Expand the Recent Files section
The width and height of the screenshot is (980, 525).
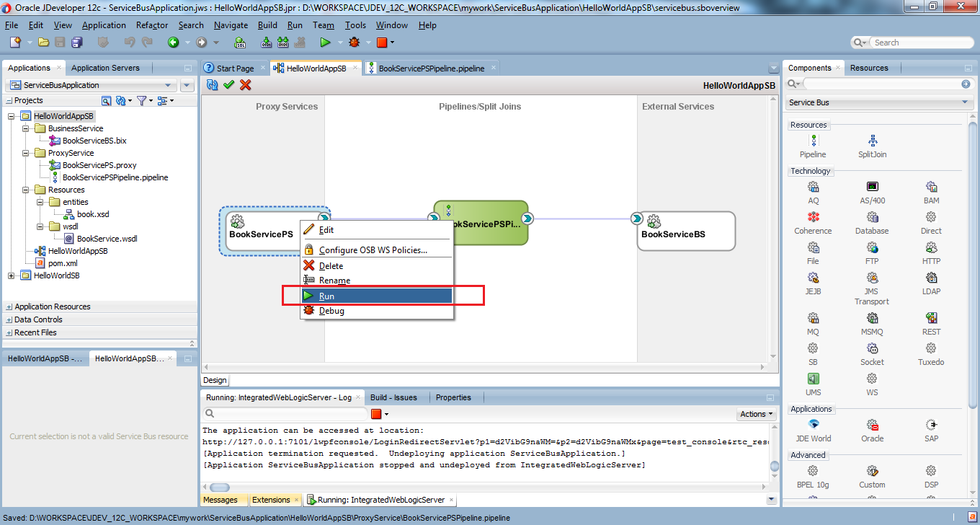pos(9,333)
